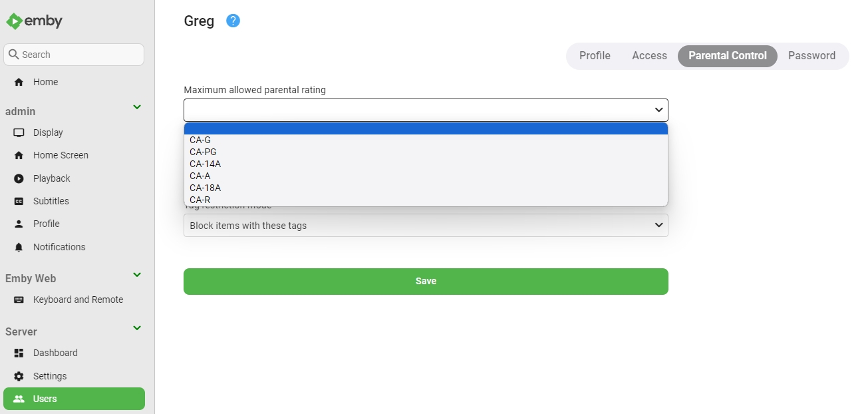Open the server Dashboard
868x414 pixels.
(74, 353)
